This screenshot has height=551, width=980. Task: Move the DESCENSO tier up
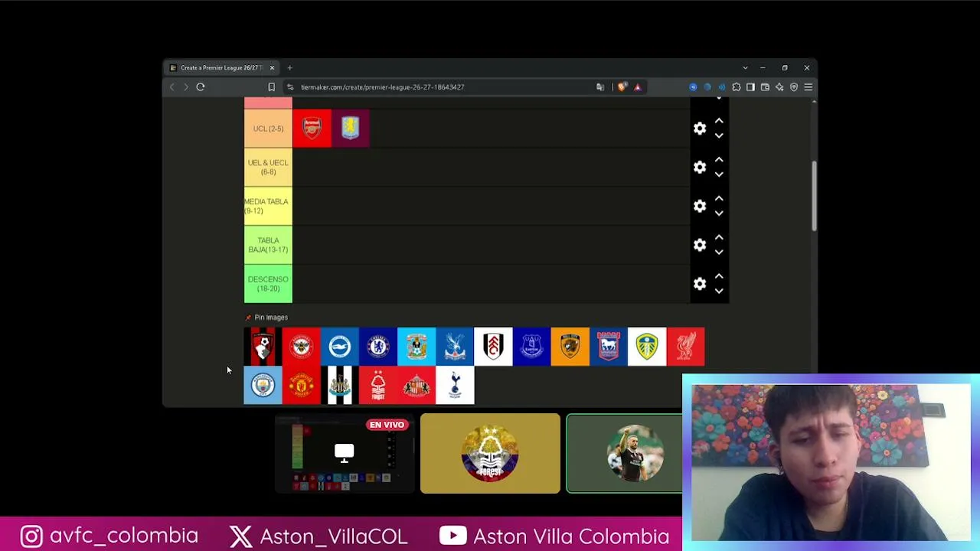[719, 276]
